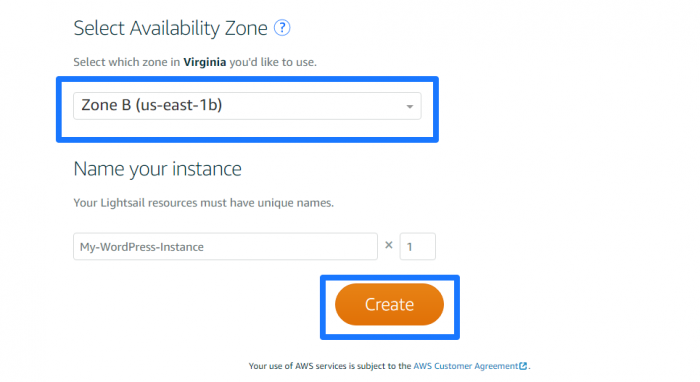Click the word 'instance' in the naming heading
This screenshot has height=382, width=700.
tap(207, 169)
